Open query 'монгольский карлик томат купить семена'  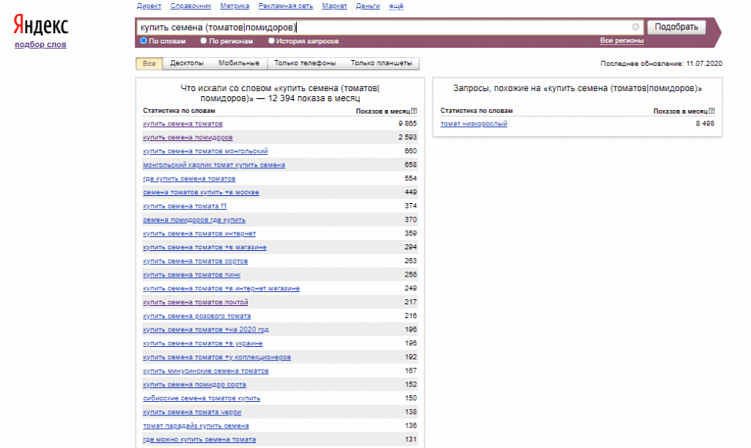tap(214, 165)
